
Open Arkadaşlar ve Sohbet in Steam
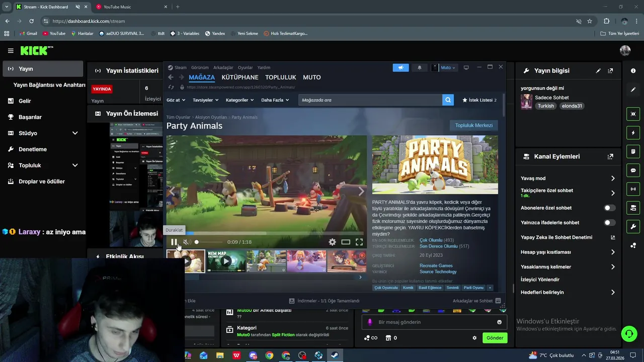click(476, 301)
